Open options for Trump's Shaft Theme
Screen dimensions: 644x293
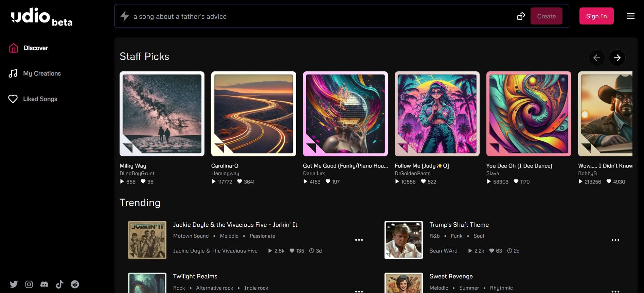pyautogui.click(x=615, y=240)
